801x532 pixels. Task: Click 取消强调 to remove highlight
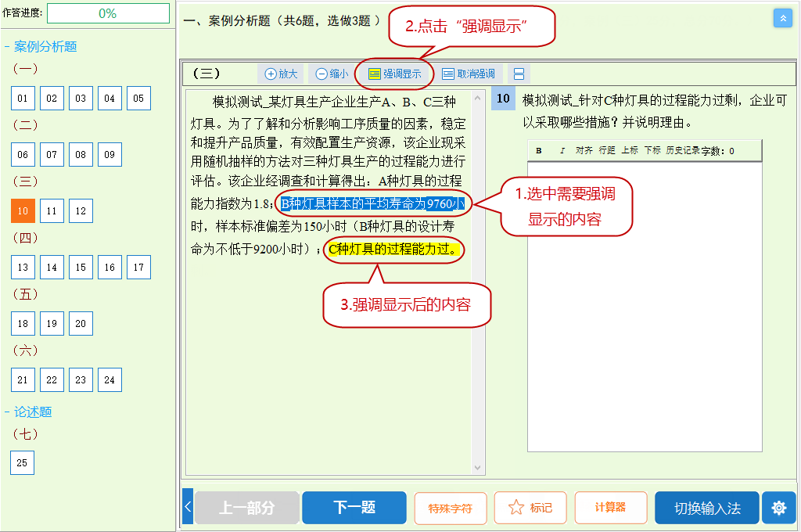pos(468,74)
